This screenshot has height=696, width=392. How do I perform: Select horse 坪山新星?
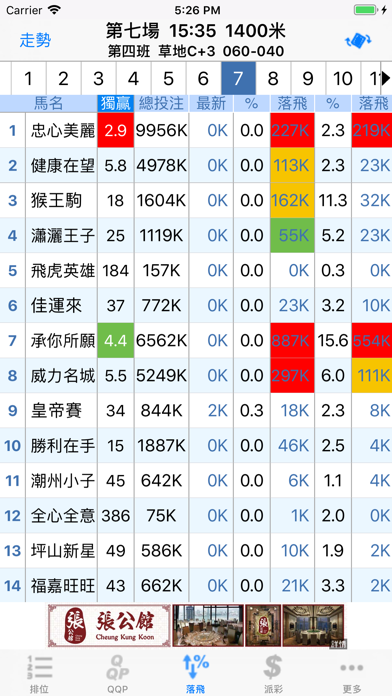click(63, 551)
